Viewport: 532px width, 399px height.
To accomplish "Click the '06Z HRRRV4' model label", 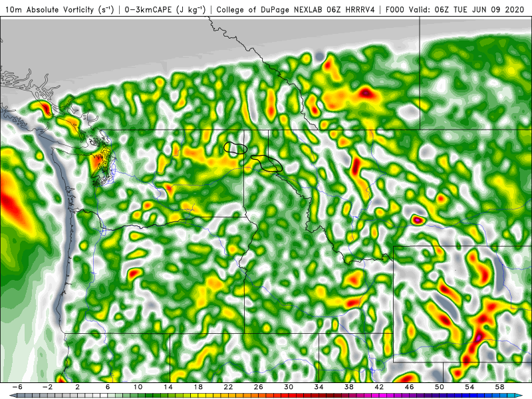I will 351,9.
